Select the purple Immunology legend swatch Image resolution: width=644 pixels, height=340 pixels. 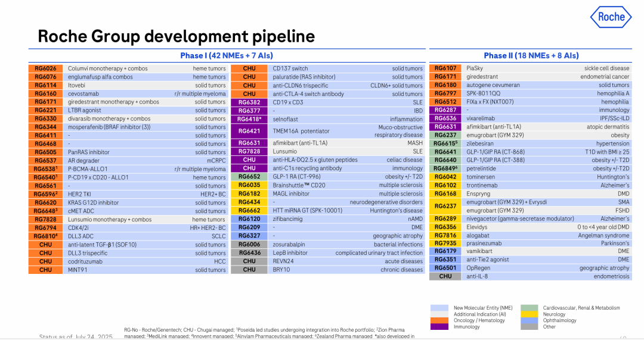pos(439,327)
